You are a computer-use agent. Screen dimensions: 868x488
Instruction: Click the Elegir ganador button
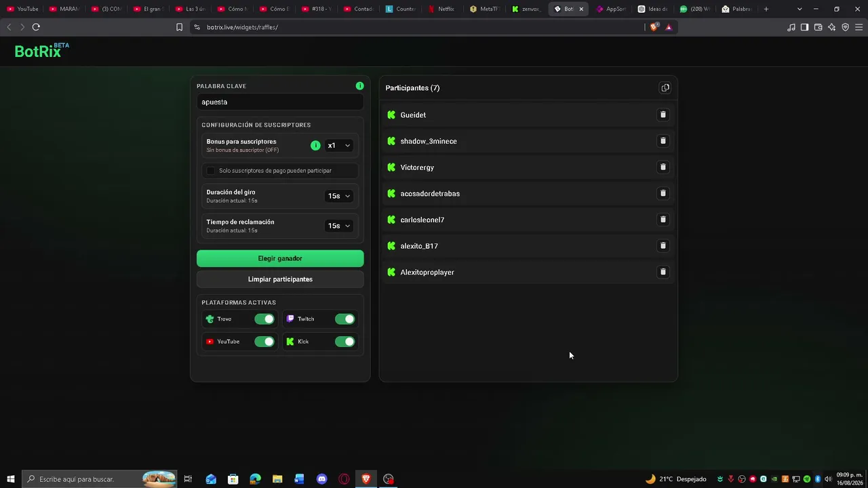point(280,258)
